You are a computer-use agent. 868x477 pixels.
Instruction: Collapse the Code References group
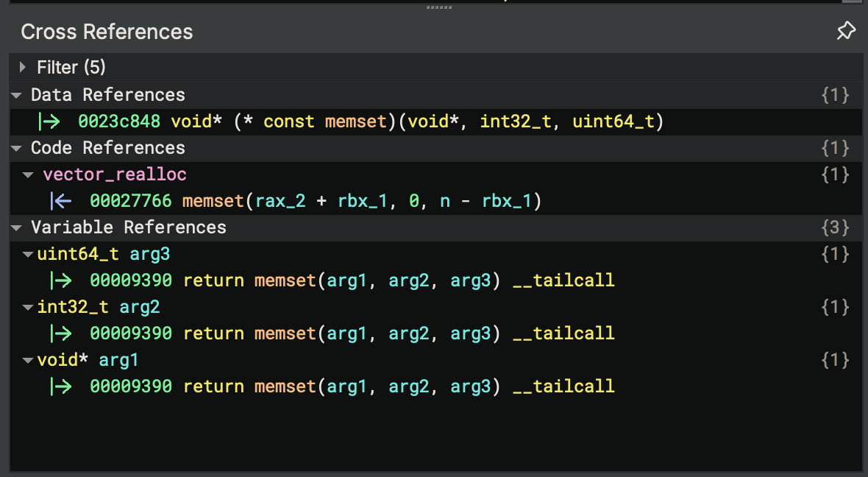point(17,149)
